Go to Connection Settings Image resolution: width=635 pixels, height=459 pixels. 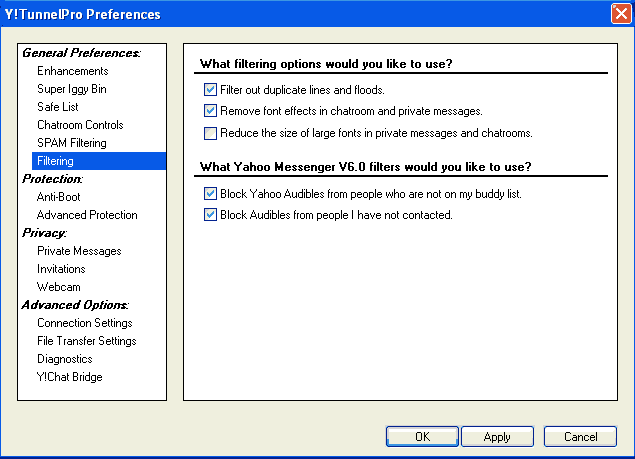(x=85, y=323)
